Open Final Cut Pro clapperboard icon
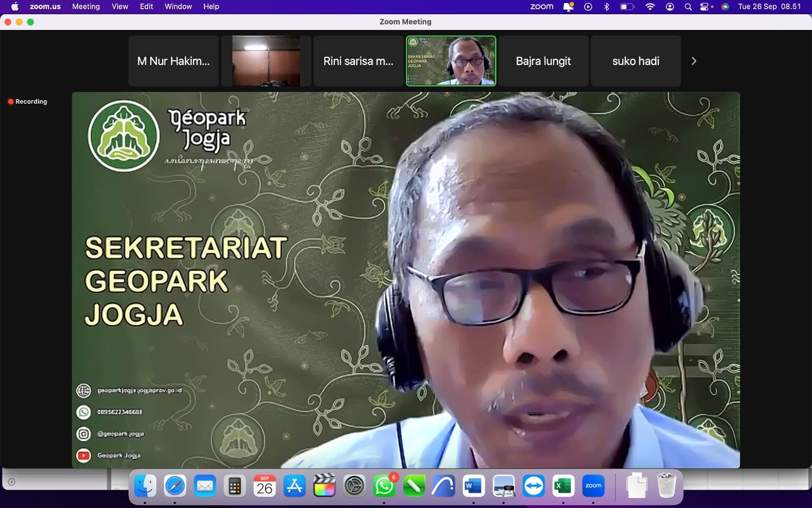The width and height of the screenshot is (812, 508). tap(324, 486)
